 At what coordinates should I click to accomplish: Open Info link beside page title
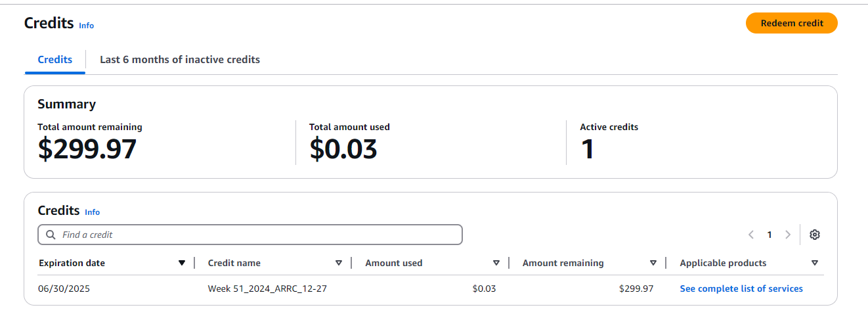87,26
